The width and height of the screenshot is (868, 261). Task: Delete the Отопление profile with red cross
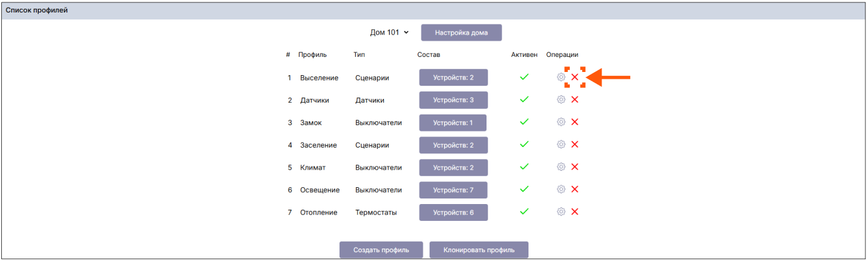pyautogui.click(x=575, y=212)
